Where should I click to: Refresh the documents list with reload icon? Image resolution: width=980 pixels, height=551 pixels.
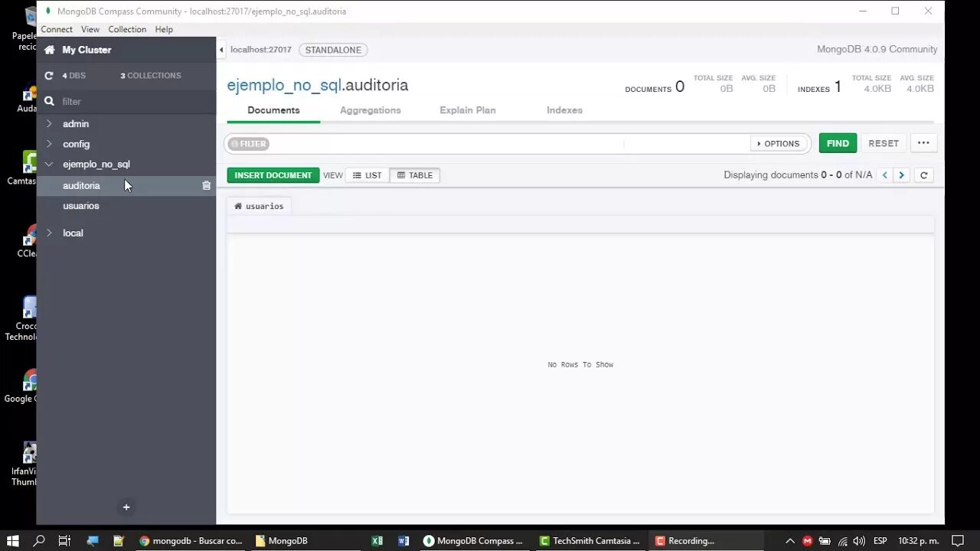click(924, 175)
